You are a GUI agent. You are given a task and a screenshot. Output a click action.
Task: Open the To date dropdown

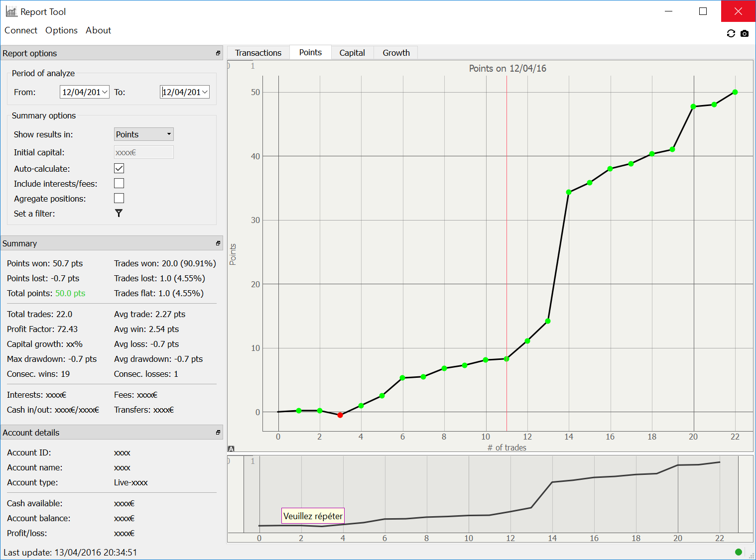tap(205, 92)
